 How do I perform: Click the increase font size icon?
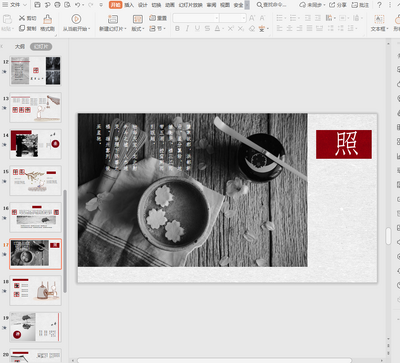(x=252, y=18)
